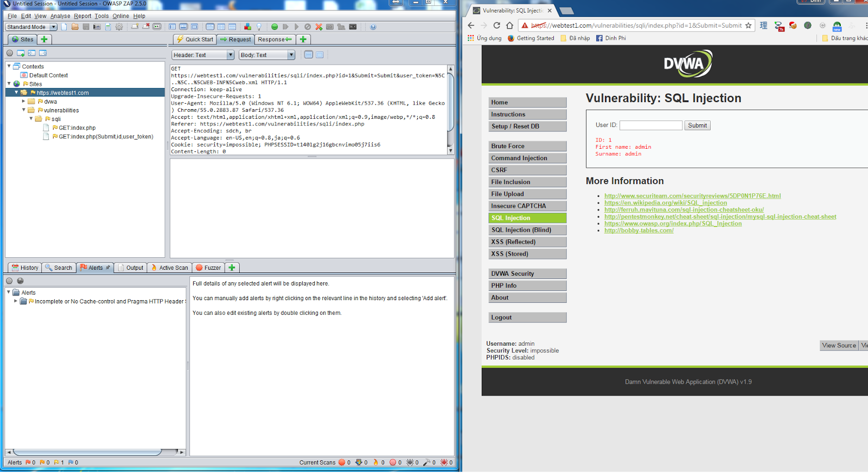The height and width of the screenshot is (476, 868).
Task: Click the Submit button on DVWA page
Action: [x=697, y=125]
